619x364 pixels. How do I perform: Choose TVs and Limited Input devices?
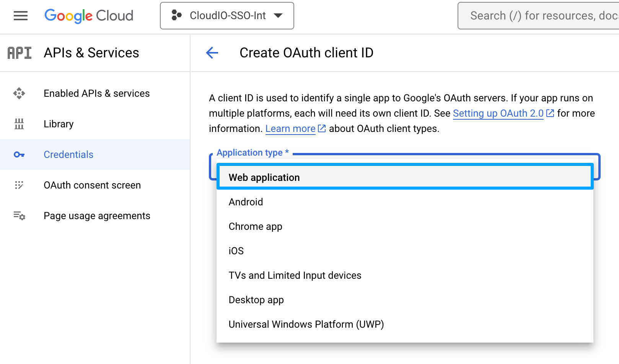(x=295, y=275)
